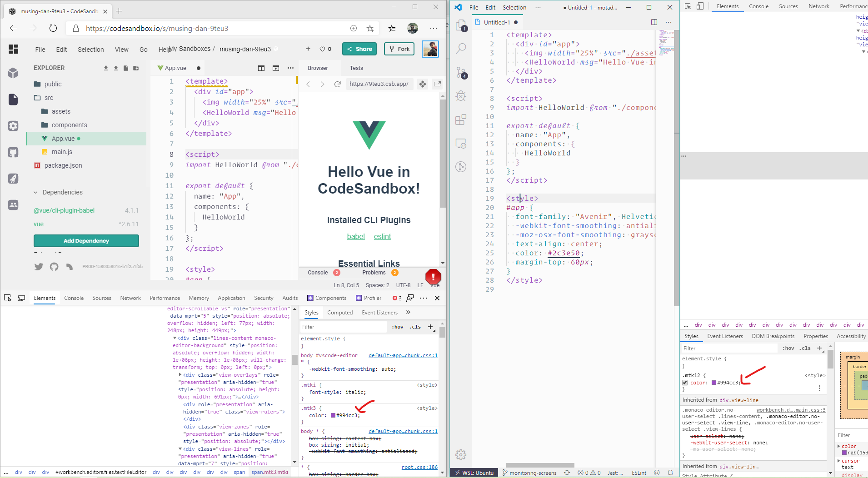Screen dimensions: 868x478
Task: Open the Manage settings gear in VS Code
Action: click(460, 454)
